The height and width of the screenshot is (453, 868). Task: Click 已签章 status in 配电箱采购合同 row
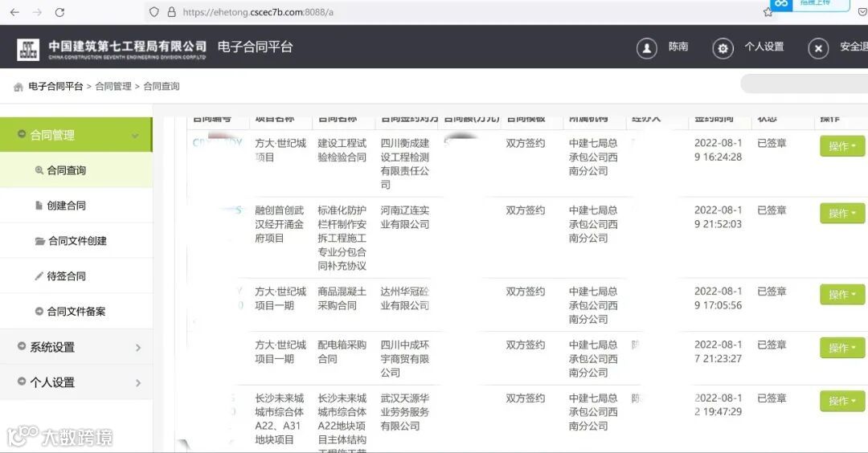click(x=772, y=345)
